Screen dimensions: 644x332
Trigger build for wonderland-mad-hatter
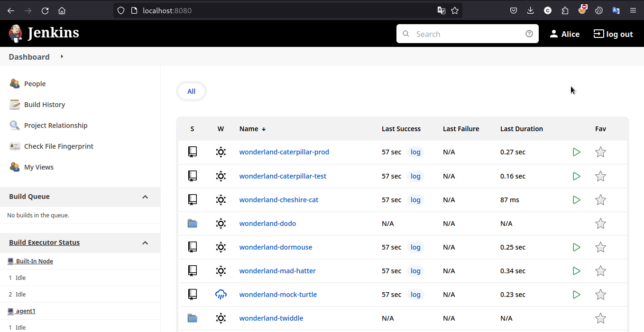(576, 271)
